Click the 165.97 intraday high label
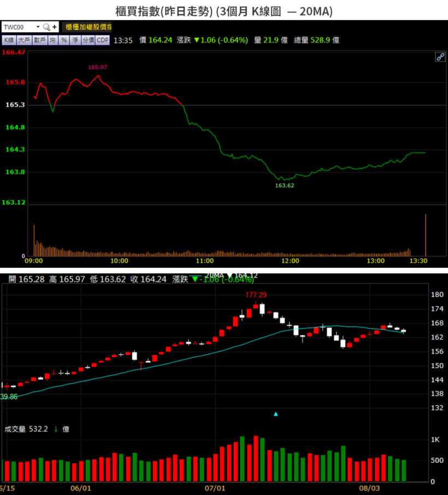Image resolution: width=448 pixels, height=495 pixels. (x=98, y=67)
